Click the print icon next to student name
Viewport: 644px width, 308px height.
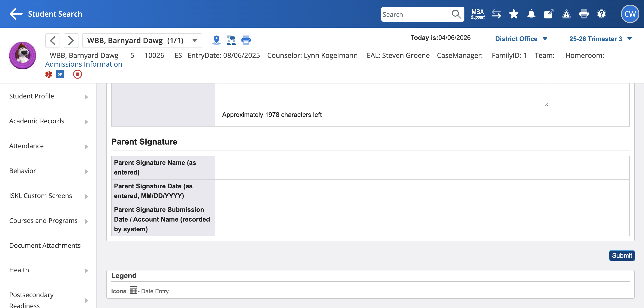246,40
